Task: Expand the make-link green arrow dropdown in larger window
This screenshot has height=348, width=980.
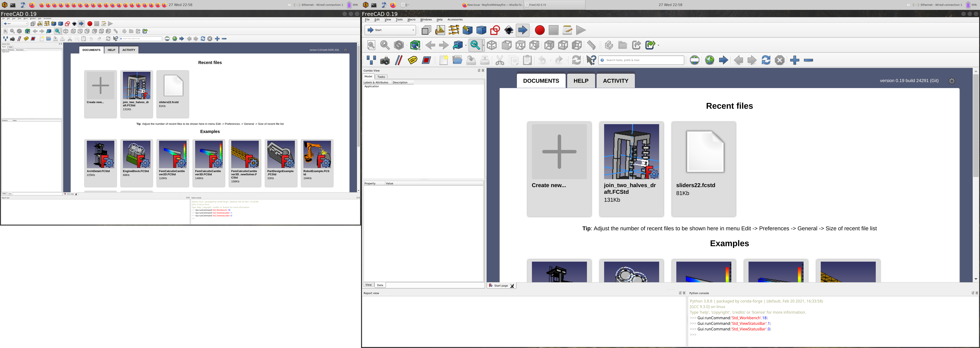Action: [x=658, y=45]
